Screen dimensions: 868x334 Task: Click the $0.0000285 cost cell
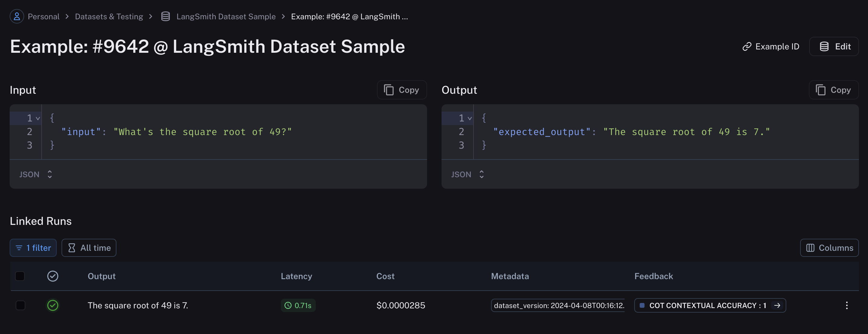click(401, 305)
